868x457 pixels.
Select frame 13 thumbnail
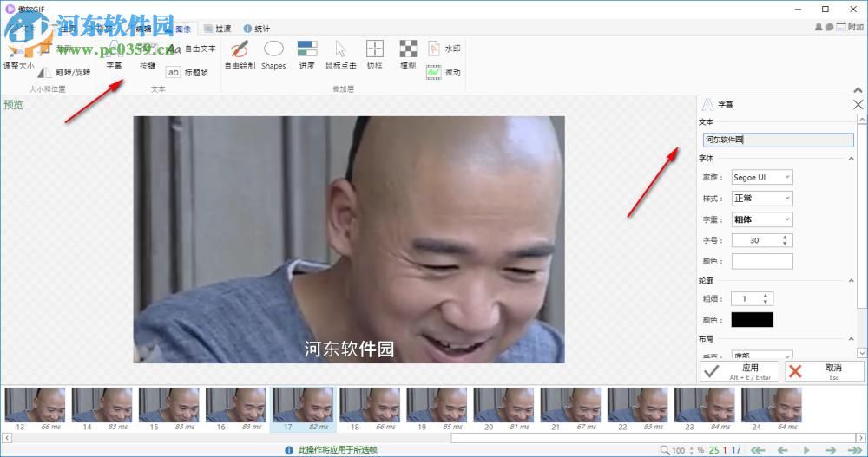point(35,409)
